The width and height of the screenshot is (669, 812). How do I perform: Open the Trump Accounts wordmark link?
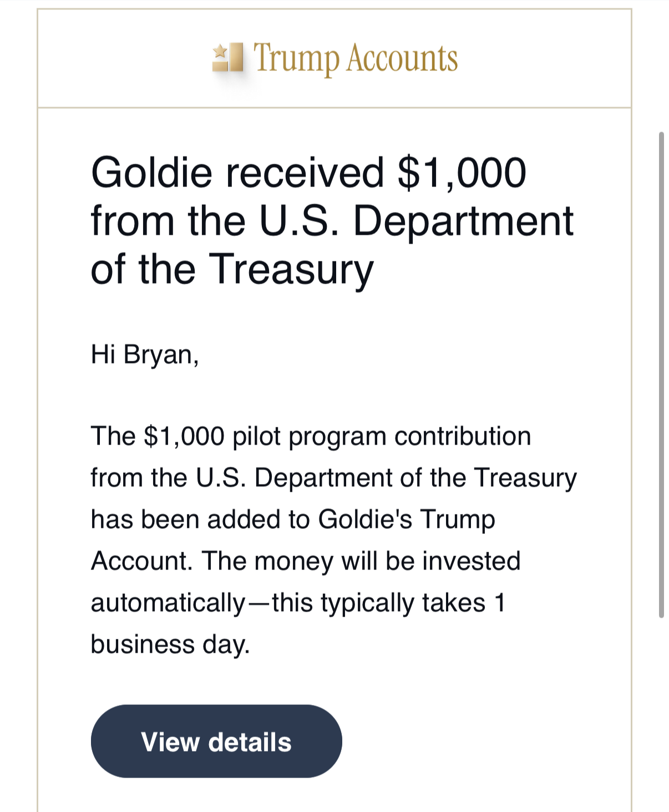[x=356, y=58]
